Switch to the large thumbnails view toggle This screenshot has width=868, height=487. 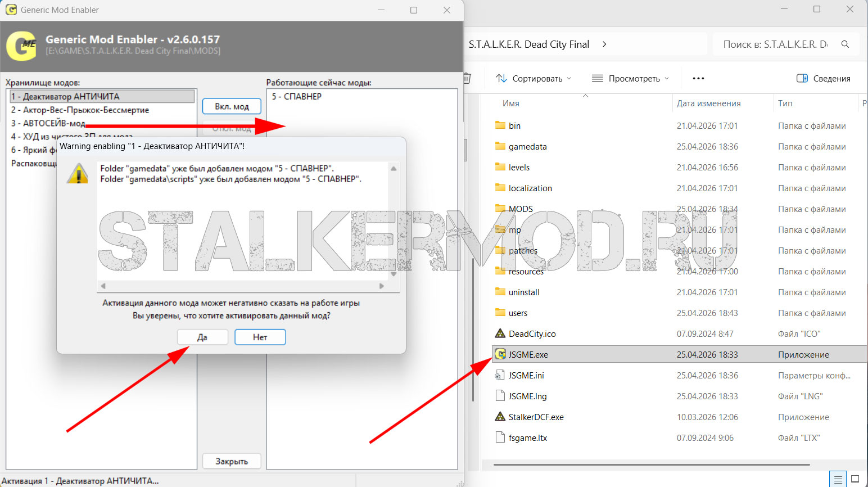pos(855,479)
